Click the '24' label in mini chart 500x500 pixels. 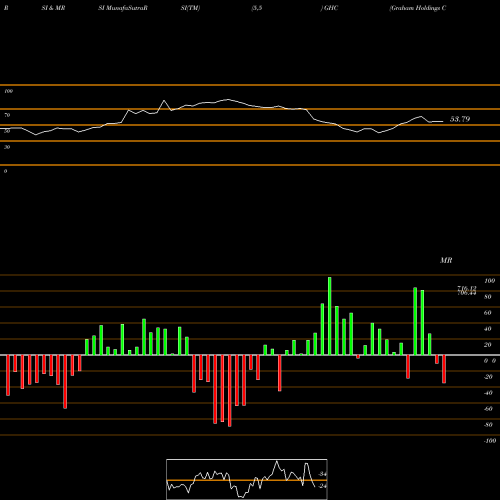tap(323, 486)
